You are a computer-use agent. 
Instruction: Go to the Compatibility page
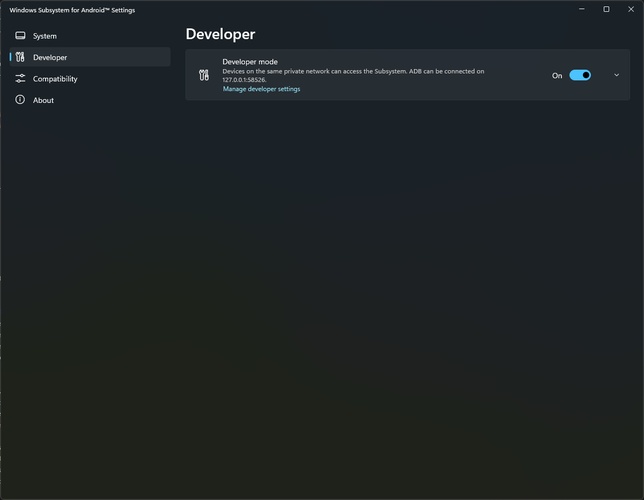point(90,78)
